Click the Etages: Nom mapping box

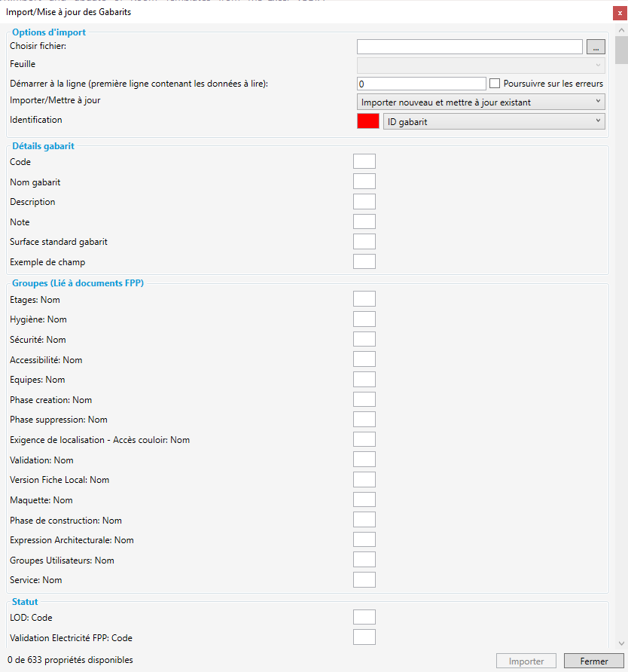364,299
